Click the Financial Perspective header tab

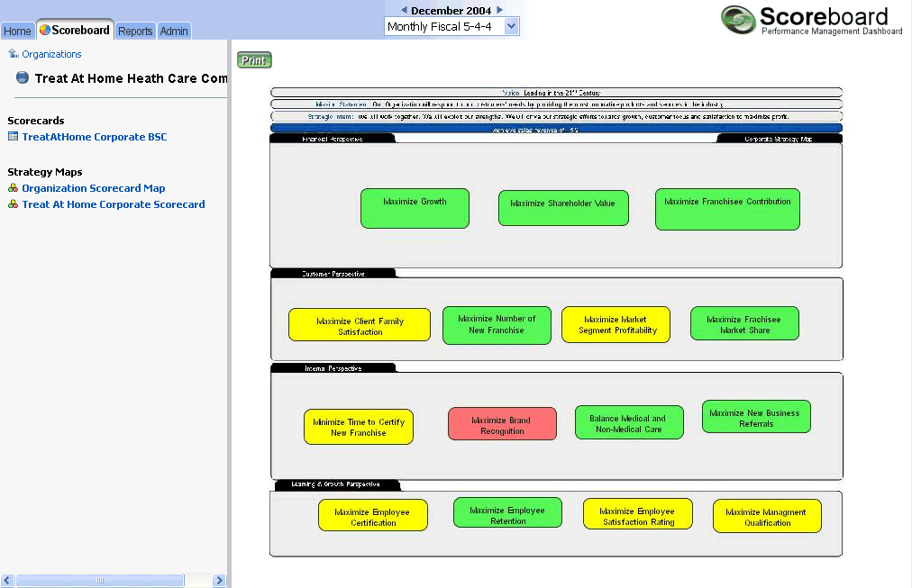tap(333, 139)
